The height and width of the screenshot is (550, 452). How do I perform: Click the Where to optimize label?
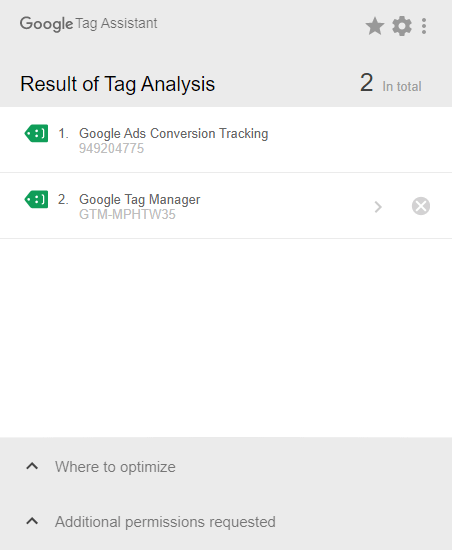[x=115, y=467]
